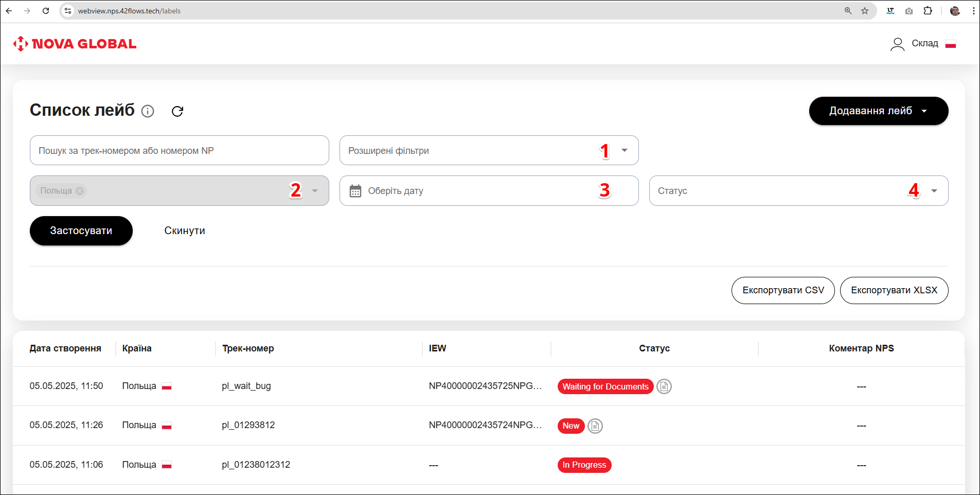Click Скинути to reset filters
Image resolution: width=980 pixels, height=495 pixels.
click(185, 231)
